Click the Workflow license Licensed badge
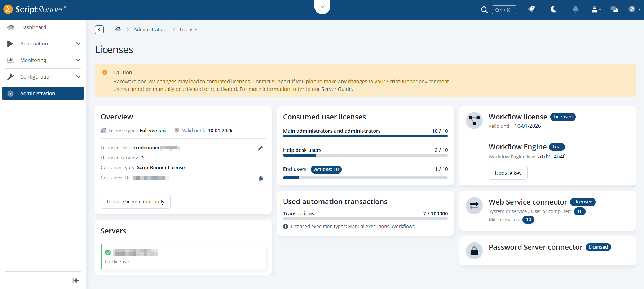Screen dimensions: 644x289 563,117
